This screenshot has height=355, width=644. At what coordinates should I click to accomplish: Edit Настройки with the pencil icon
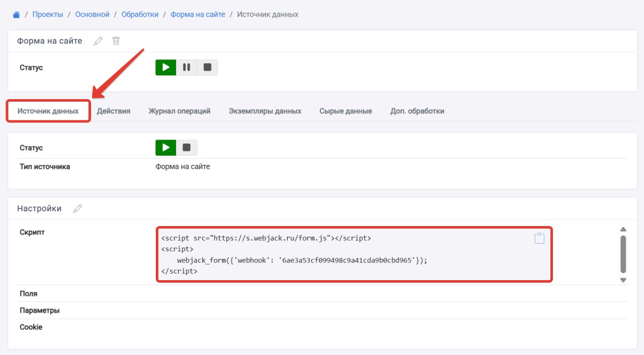[77, 208]
